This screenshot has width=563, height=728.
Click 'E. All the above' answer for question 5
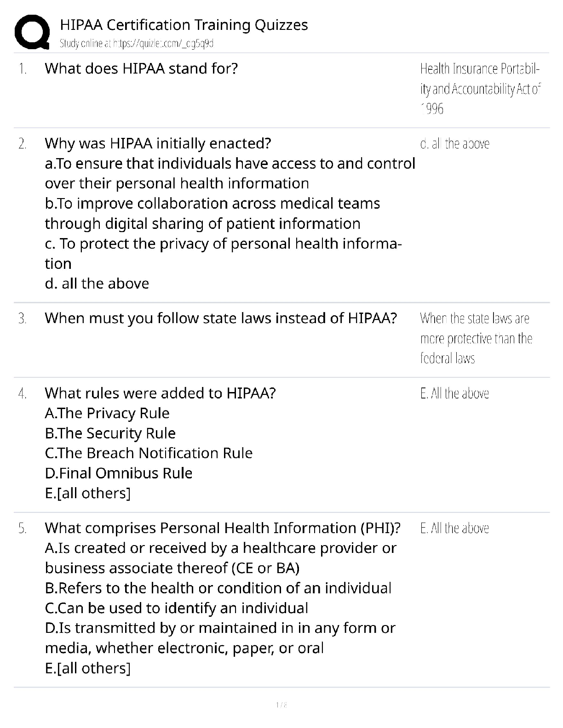click(454, 528)
